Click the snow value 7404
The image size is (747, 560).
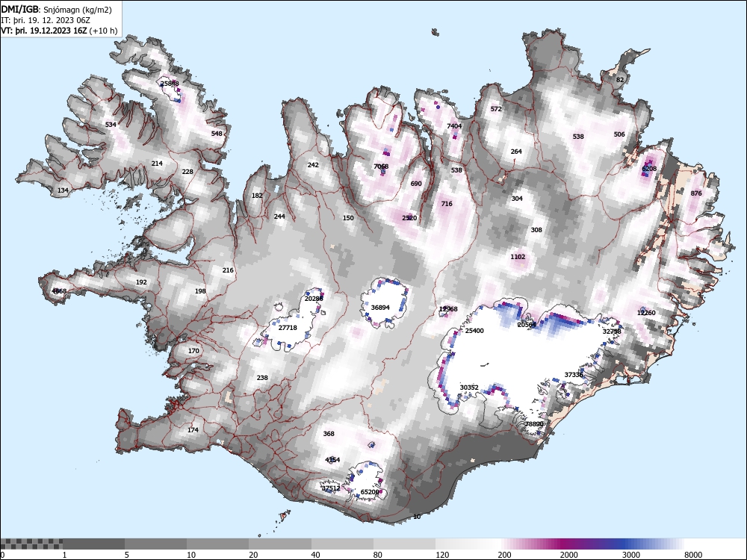(454, 126)
